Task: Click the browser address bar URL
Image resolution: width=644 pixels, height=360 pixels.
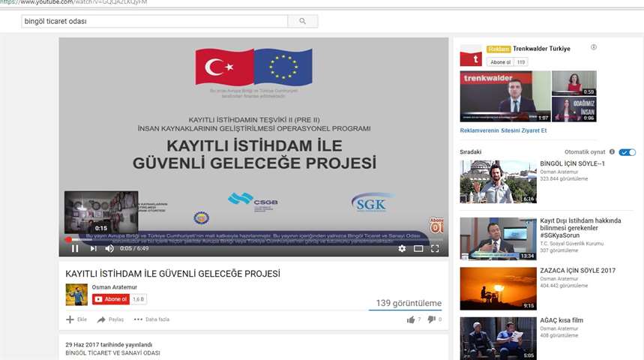Action: 74,2
